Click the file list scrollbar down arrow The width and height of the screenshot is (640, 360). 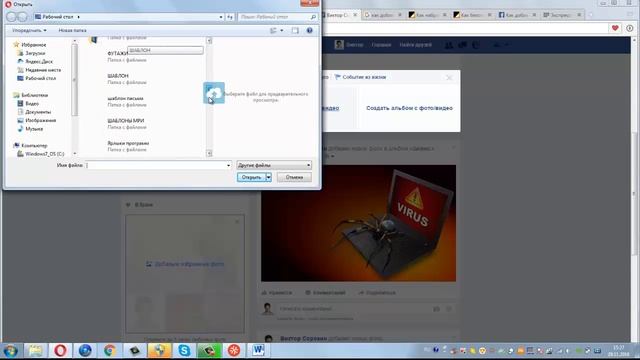pyautogui.click(x=209, y=153)
